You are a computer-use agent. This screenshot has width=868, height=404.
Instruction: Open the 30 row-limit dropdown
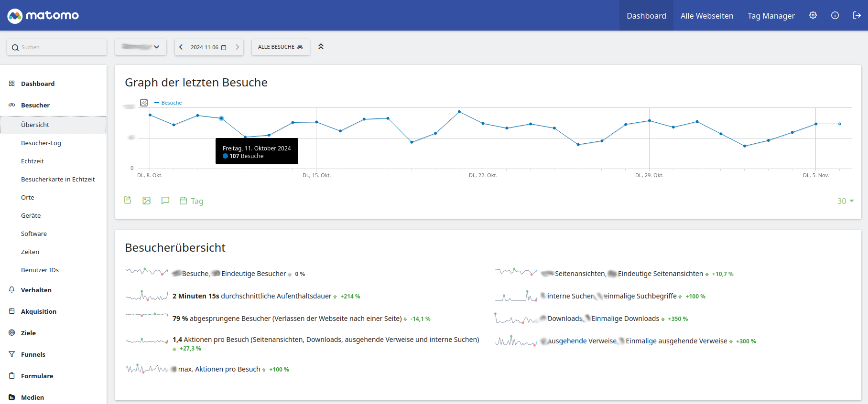pyautogui.click(x=846, y=201)
